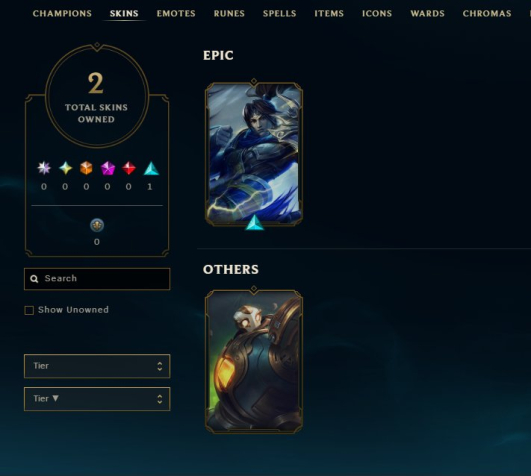Open the Wards tab
Image resolution: width=531 pixels, height=476 pixels.
pos(427,14)
